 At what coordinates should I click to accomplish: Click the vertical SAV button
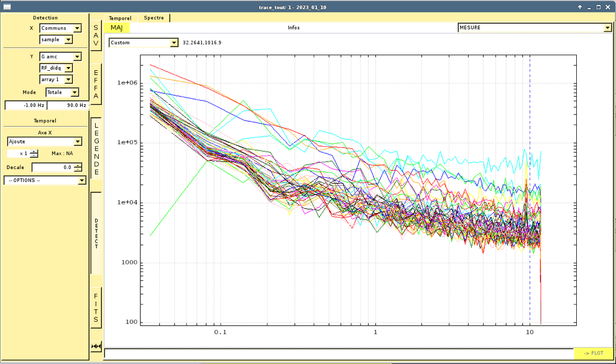point(96,36)
